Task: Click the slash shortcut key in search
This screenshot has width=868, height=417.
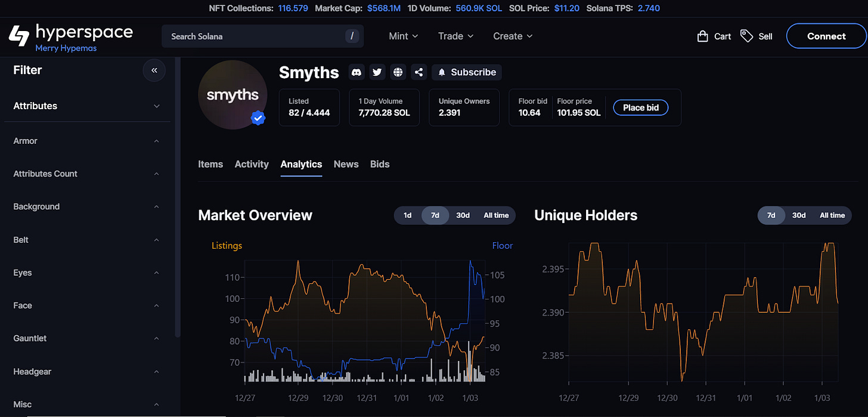Action: pos(352,36)
